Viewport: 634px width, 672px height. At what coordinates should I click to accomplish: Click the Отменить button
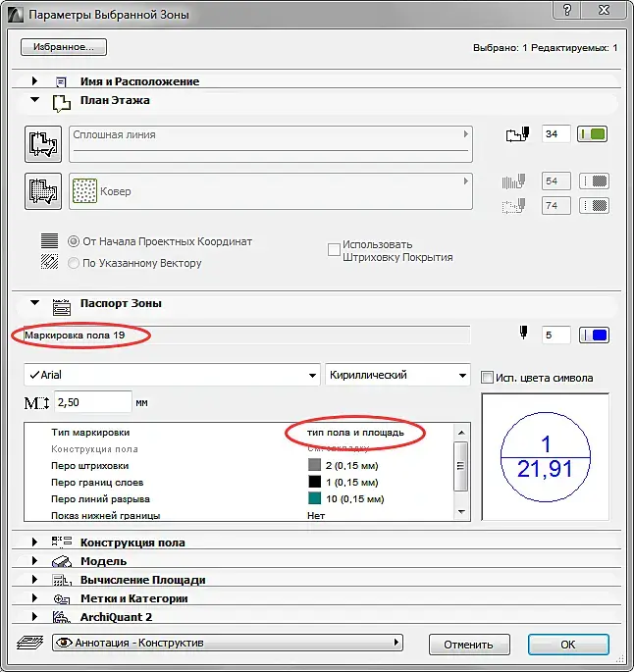point(469,645)
